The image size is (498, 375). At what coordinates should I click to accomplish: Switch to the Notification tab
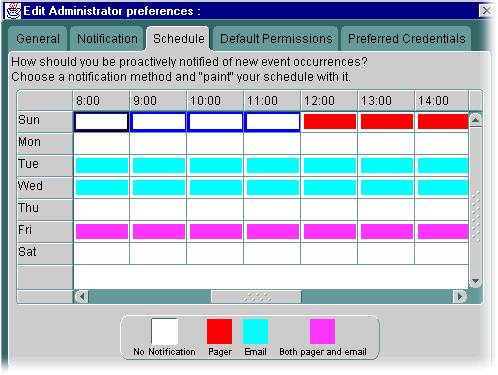click(x=107, y=39)
